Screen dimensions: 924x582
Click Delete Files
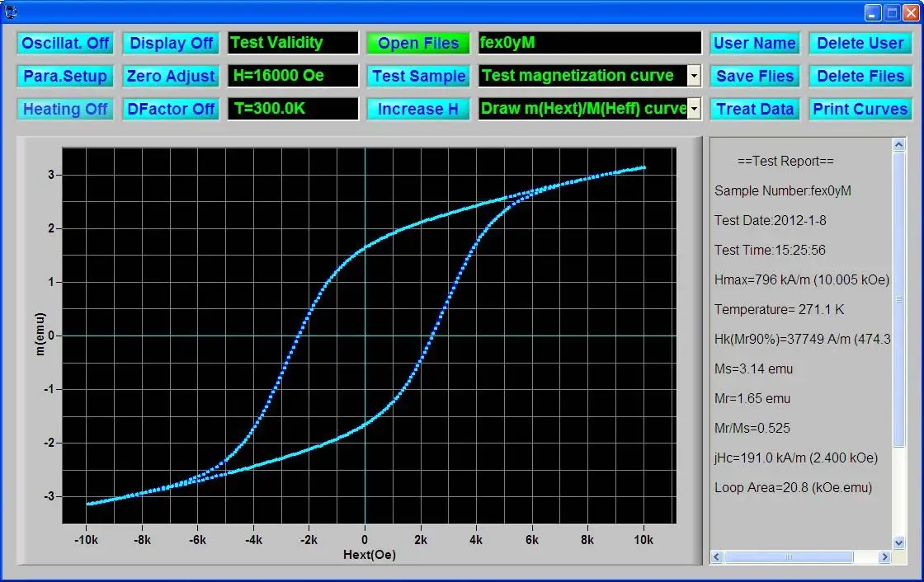[x=860, y=76]
